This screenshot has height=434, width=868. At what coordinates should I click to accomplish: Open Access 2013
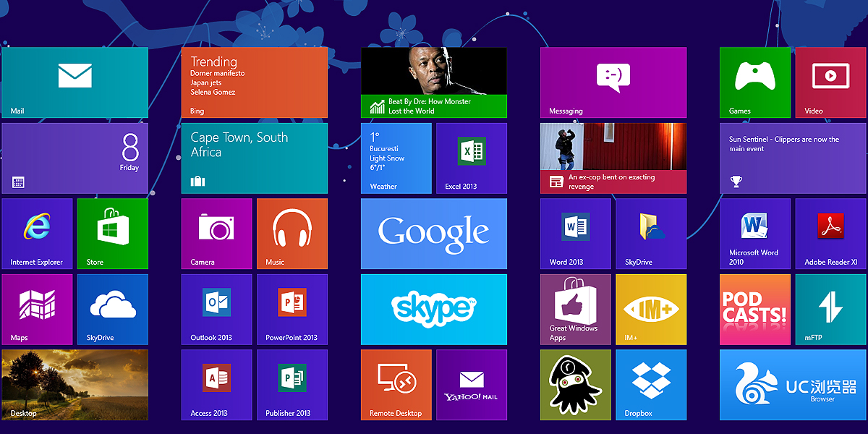click(217, 385)
